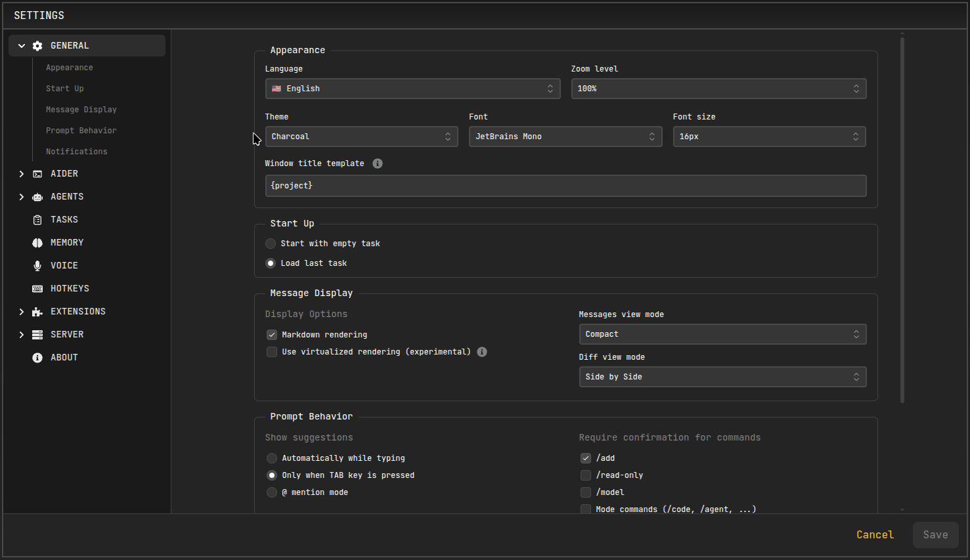Select Automatically while typing suggestions
Image resolution: width=970 pixels, height=560 pixels.
coord(272,458)
